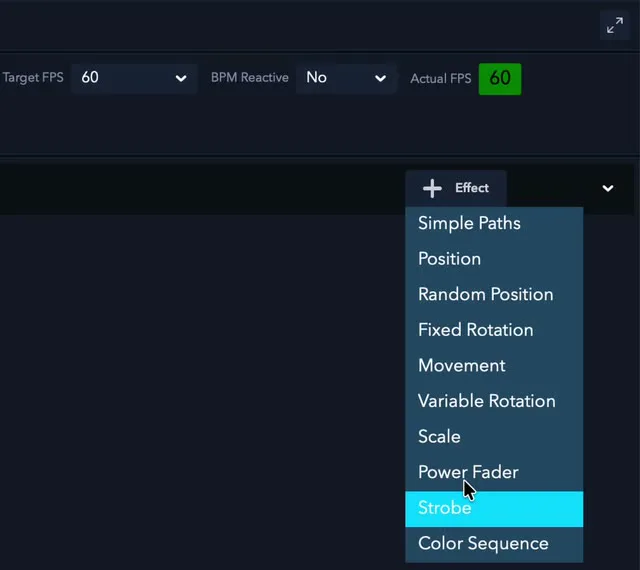Select Movement in the effect list
Screen dimensions: 640x570
494,365
